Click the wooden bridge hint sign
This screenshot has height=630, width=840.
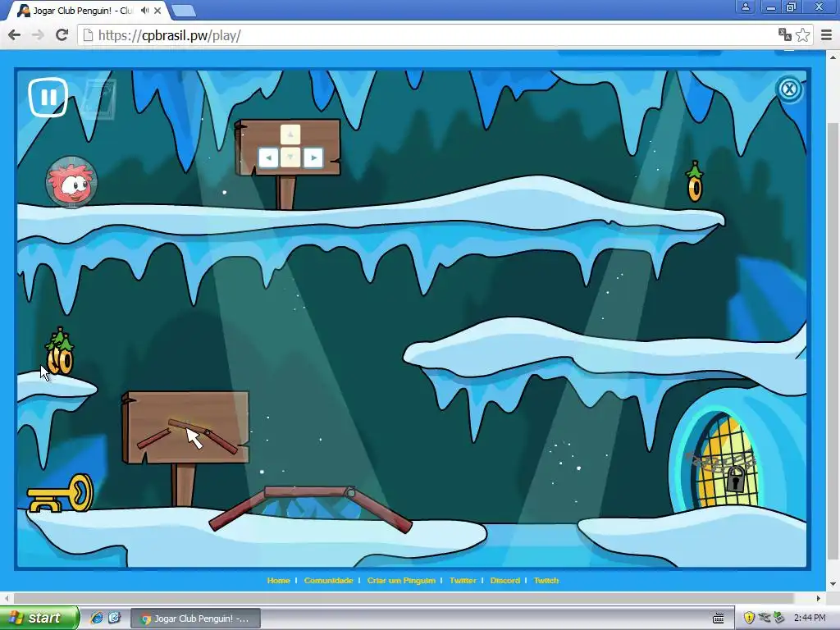tap(185, 427)
